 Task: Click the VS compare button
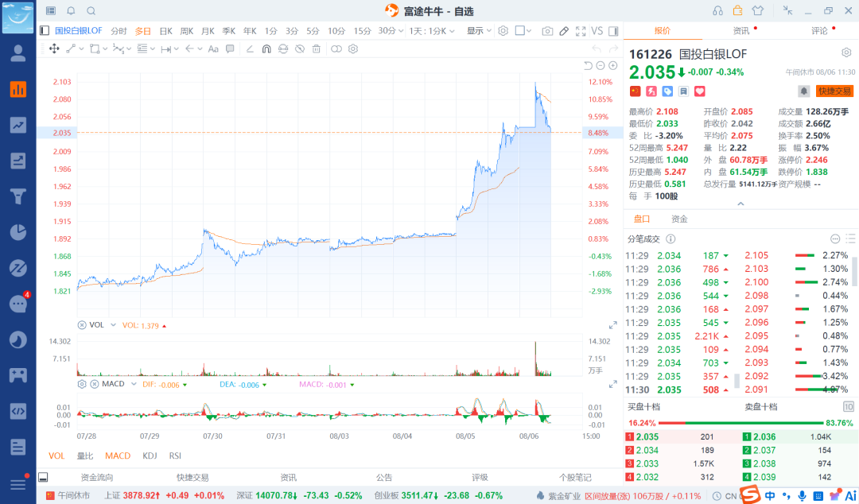tap(597, 31)
